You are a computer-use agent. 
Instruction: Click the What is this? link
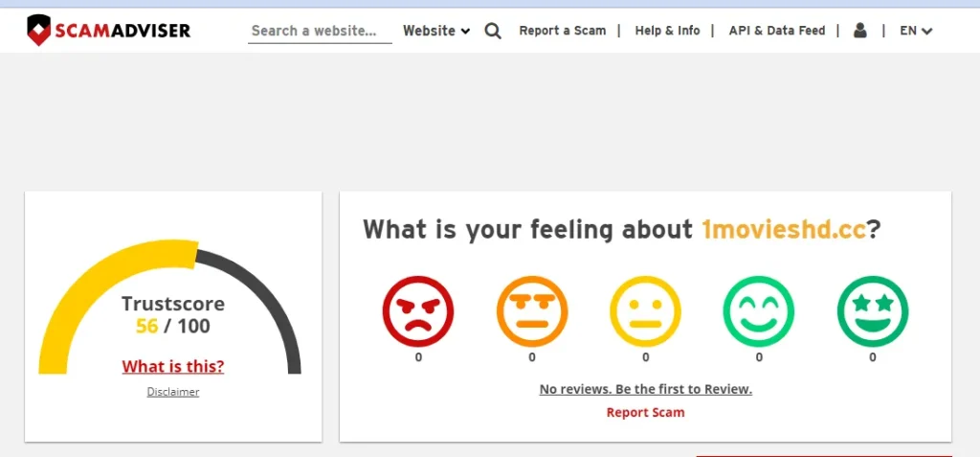[173, 366]
